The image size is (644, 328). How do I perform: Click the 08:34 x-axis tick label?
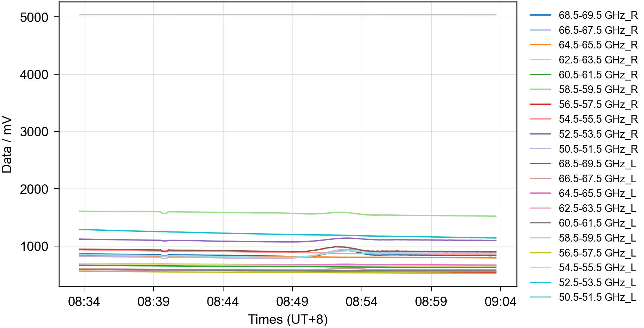[x=84, y=302]
